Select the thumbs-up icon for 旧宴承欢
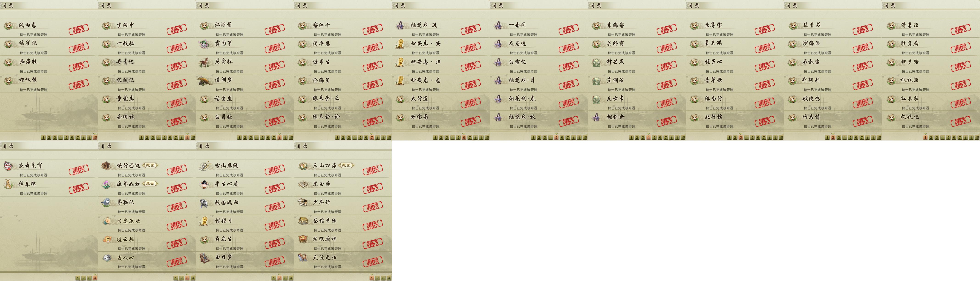980x281 pixels. click(x=106, y=221)
